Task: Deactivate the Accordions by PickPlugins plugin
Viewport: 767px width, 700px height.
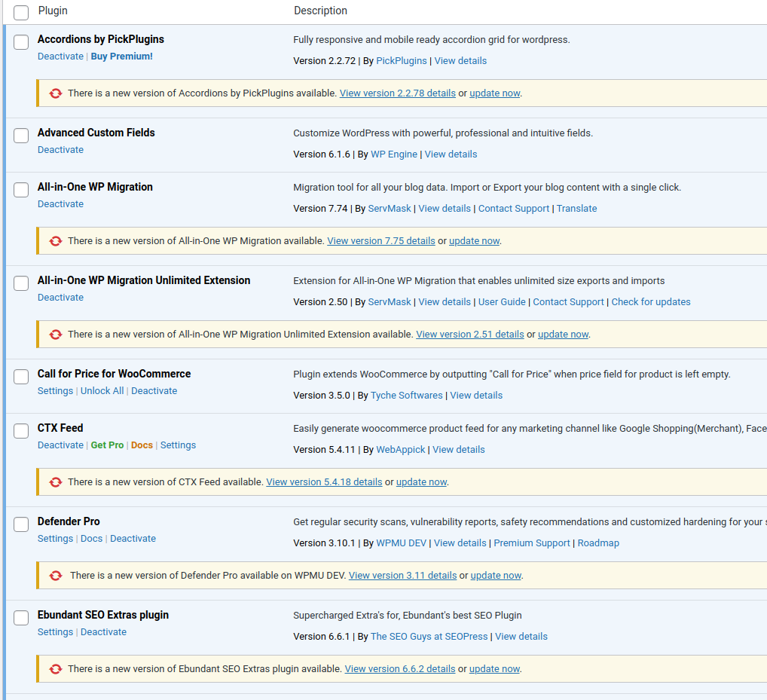Action: 60,57
